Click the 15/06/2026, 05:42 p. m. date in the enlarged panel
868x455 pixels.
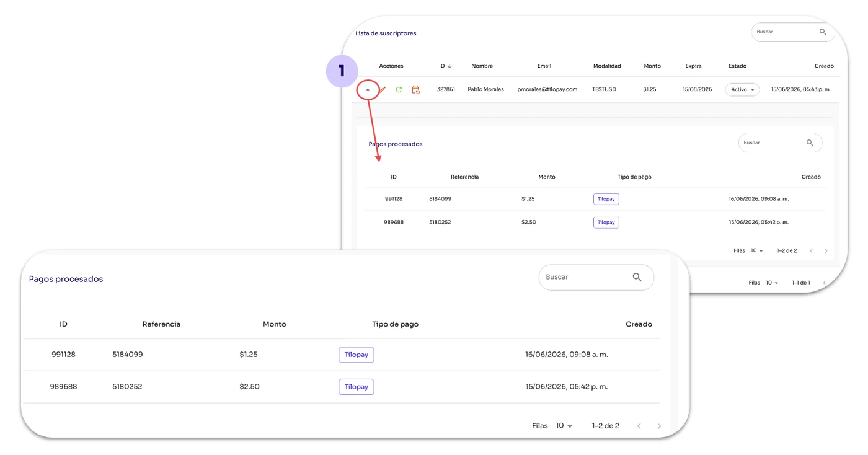[x=567, y=386]
